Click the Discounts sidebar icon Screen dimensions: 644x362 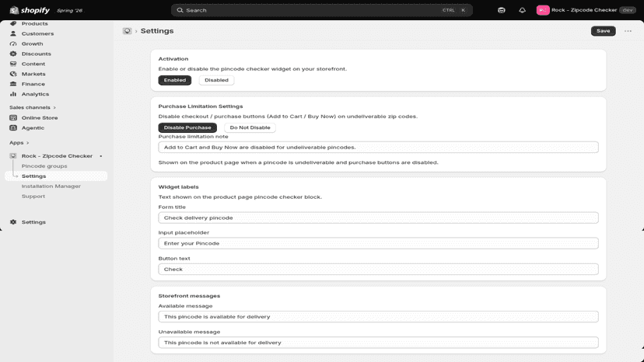tap(13, 54)
